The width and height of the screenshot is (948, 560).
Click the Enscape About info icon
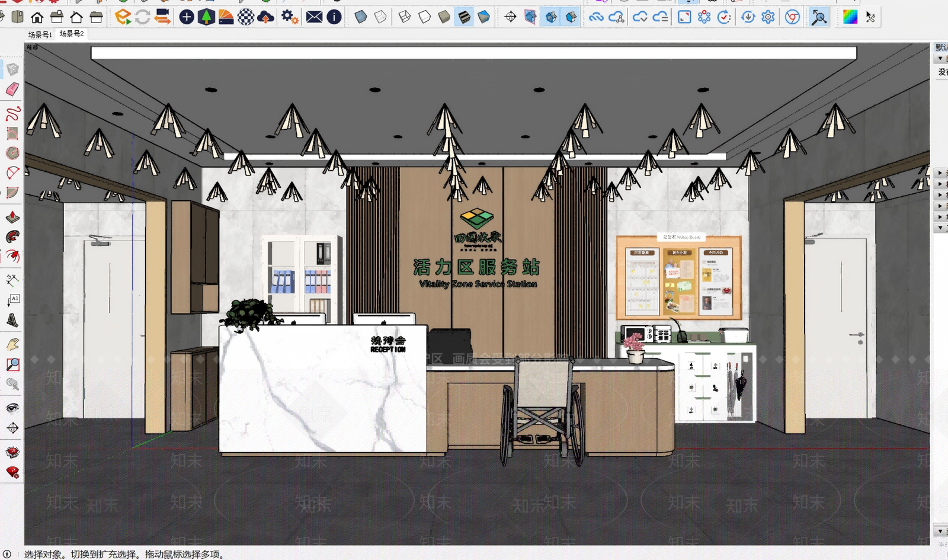pos(334,17)
